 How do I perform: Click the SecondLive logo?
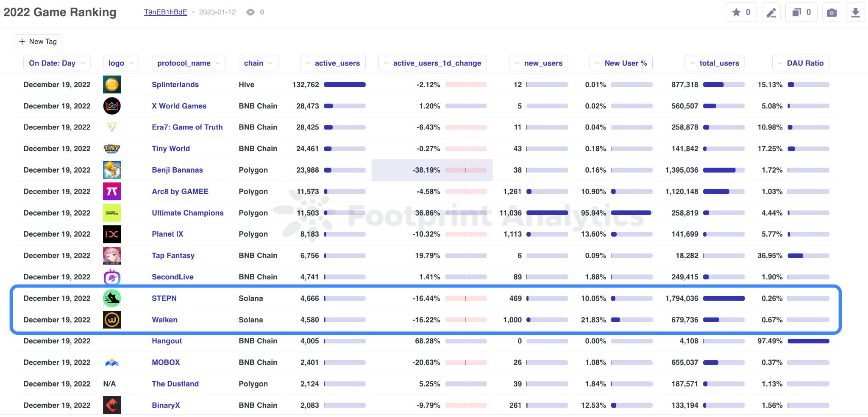click(112, 277)
